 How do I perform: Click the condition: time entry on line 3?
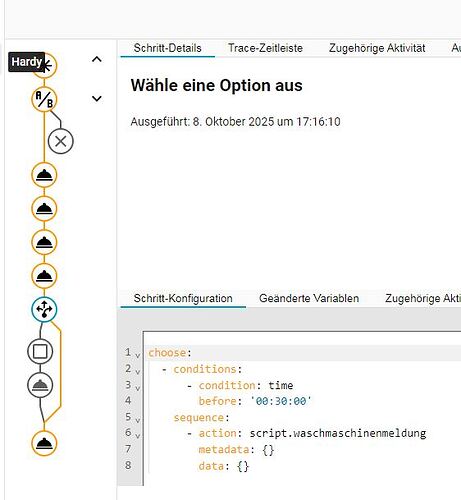coord(246,385)
